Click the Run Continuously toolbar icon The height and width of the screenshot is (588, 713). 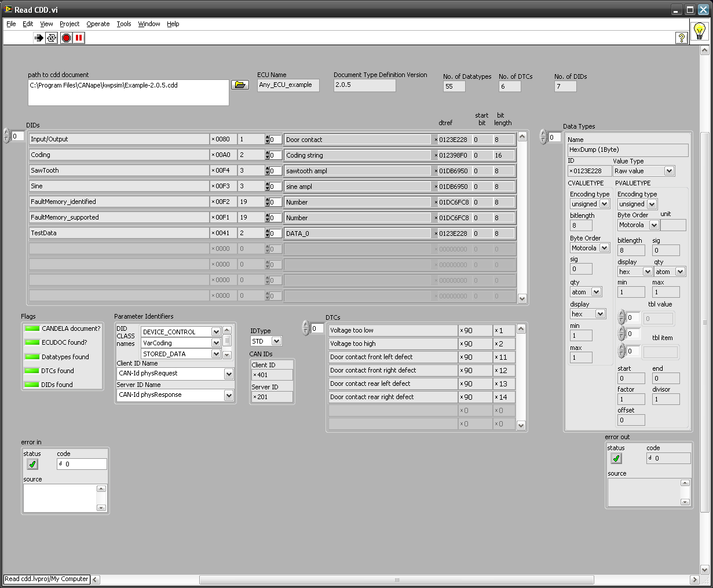[x=52, y=38]
